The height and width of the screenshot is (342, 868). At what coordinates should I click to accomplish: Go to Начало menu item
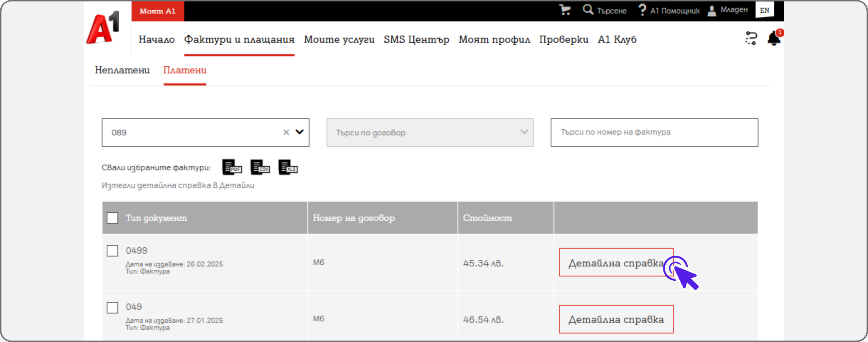tap(157, 39)
